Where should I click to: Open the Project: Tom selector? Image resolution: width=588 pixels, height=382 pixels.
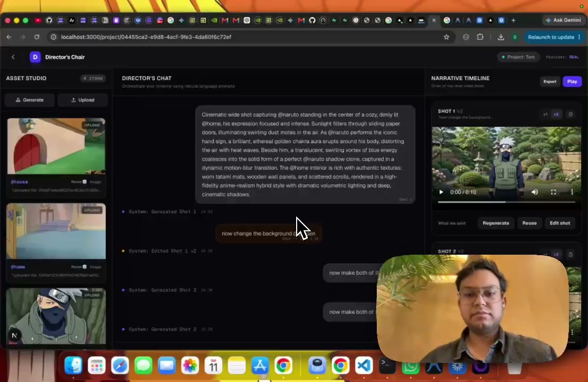[x=518, y=57]
